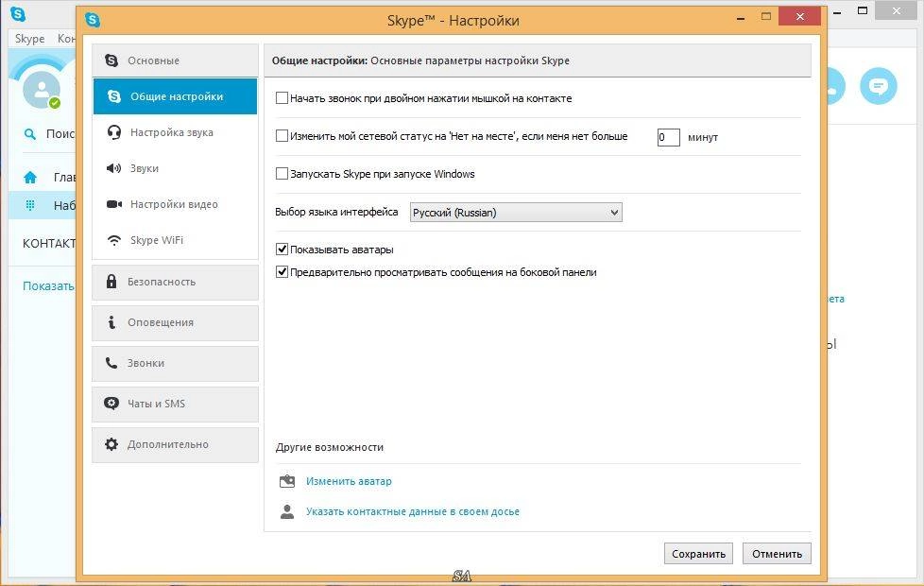Click the Сохранить button
Viewport: 924px width, 586px height.
pyautogui.click(x=698, y=554)
